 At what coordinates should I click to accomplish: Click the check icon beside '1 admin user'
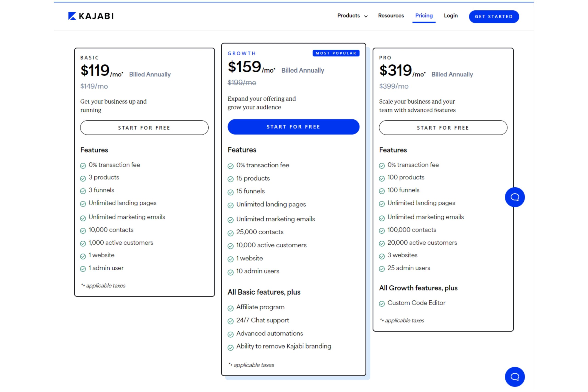[83, 269]
